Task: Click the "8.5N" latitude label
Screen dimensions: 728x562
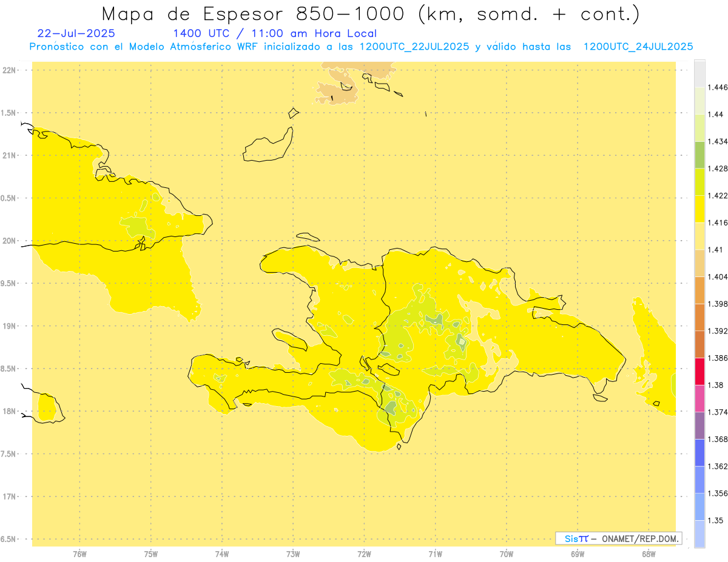Action: [9, 369]
